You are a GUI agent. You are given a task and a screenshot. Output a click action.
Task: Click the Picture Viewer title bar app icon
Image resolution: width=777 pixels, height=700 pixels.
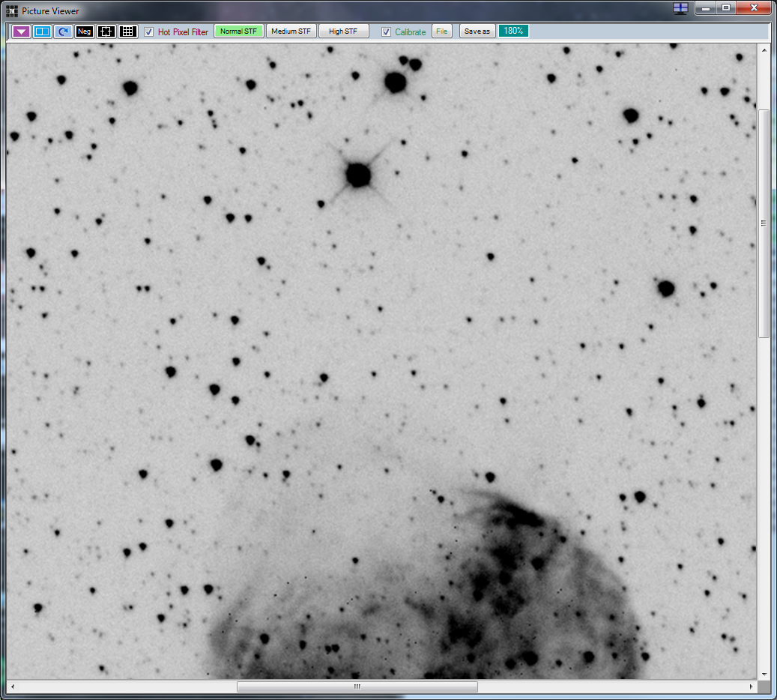[x=12, y=11]
